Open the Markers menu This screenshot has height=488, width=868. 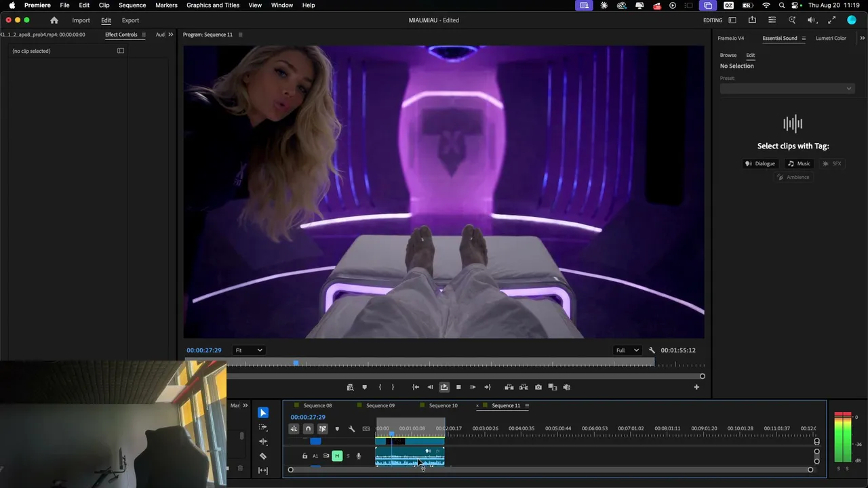[x=166, y=5]
